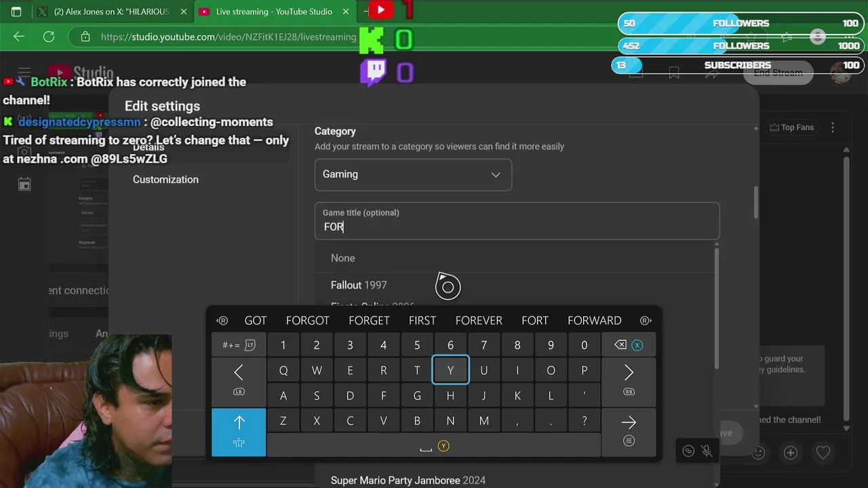The height and width of the screenshot is (488, 868).
Task: Choose Fallout 1997 suggestion
Action: click(x=359, y=285)
